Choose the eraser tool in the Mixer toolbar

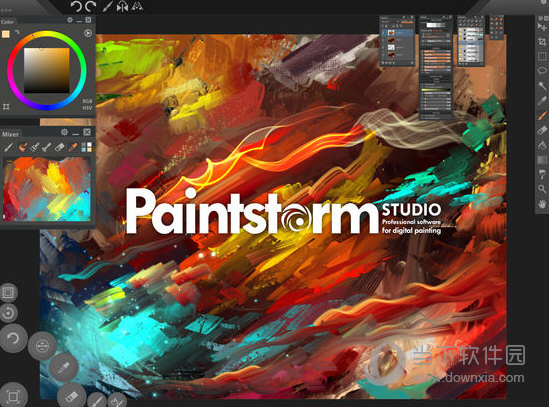click(60, 147)
